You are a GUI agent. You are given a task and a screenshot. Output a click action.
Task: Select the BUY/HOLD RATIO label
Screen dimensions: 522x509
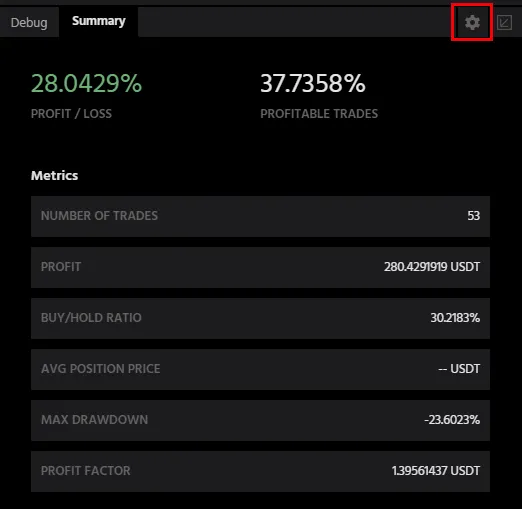click(91, 318)
